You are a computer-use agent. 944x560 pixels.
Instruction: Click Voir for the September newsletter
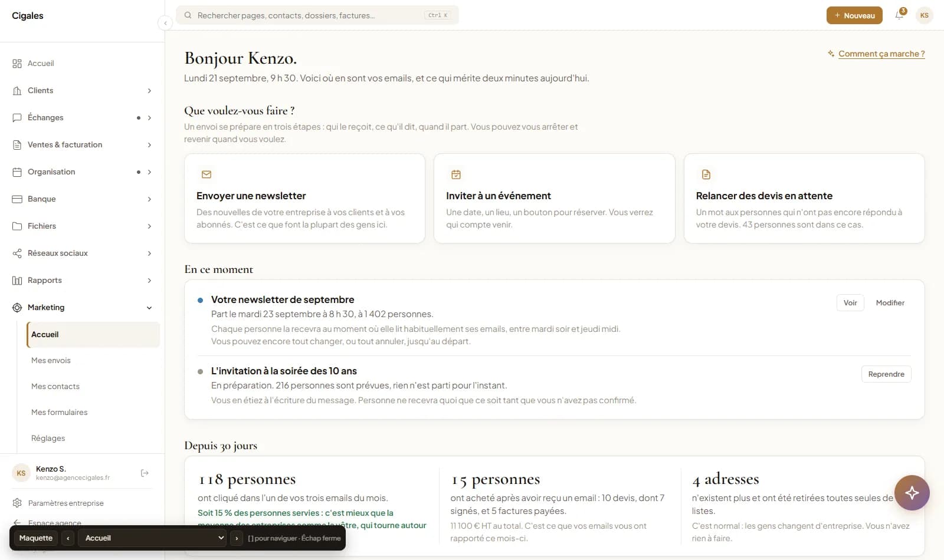click(850, 302)
